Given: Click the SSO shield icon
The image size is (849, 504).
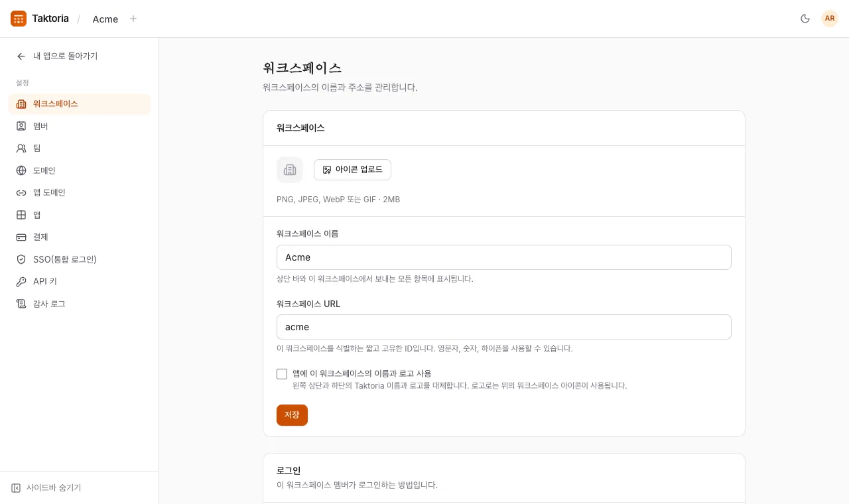Looking at the screenshot, I should (21, 259).
